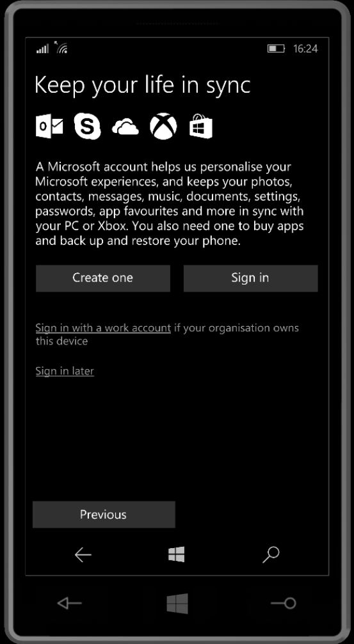Tap the on-screen Windows Start logo
The height and width of the screenshot is (644, 354).
177,554
